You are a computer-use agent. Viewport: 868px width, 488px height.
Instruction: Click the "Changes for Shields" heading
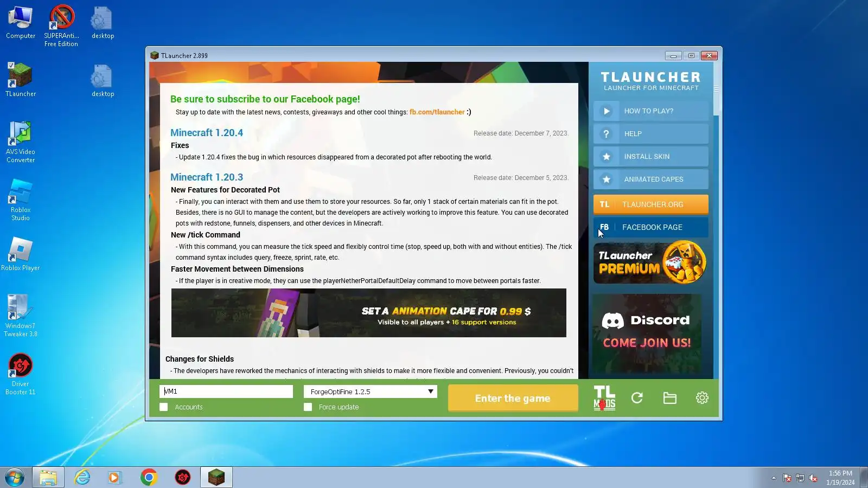tap(200, 359)
